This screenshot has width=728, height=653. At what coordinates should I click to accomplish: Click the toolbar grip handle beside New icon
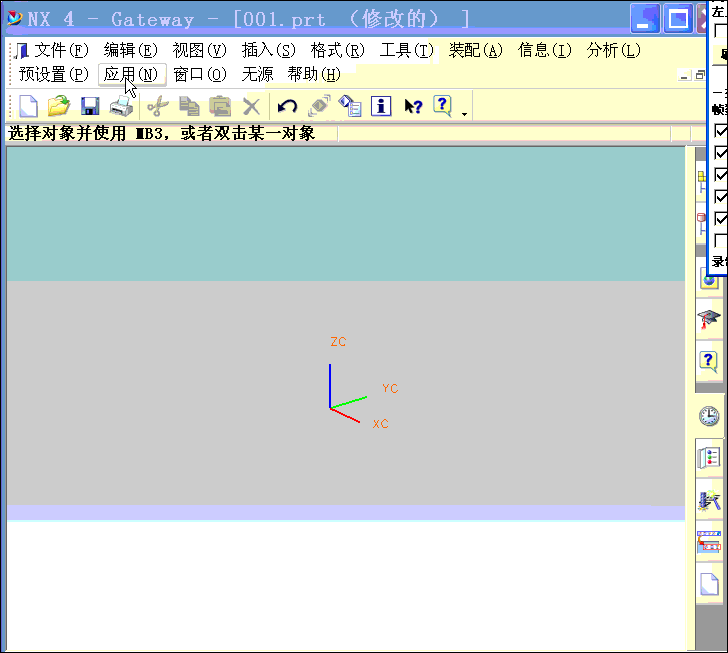11,106
